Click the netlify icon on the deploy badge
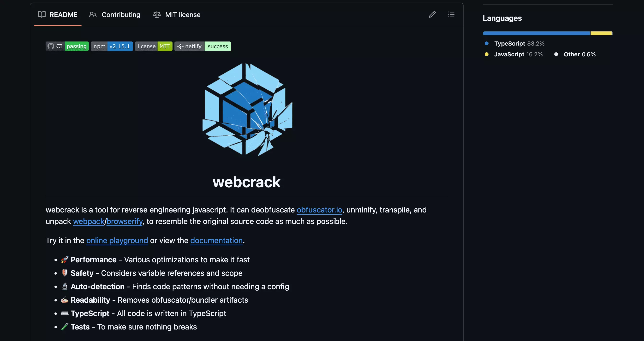This screenshot has width=644, height=341. tap(180, 46)
